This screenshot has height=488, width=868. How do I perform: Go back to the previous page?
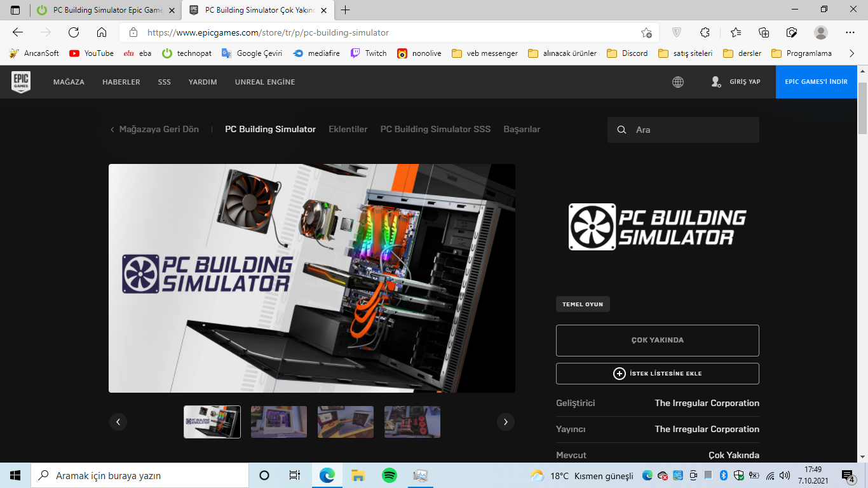[x=18, y=32]
